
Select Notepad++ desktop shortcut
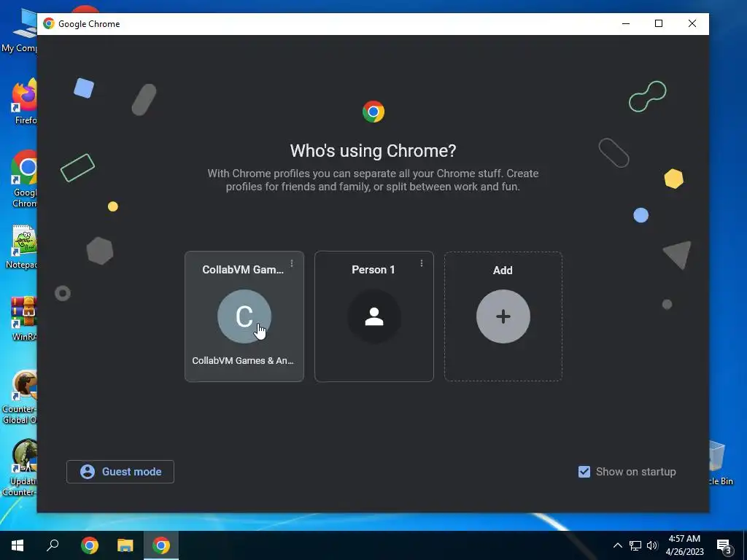tap(21, 246)
